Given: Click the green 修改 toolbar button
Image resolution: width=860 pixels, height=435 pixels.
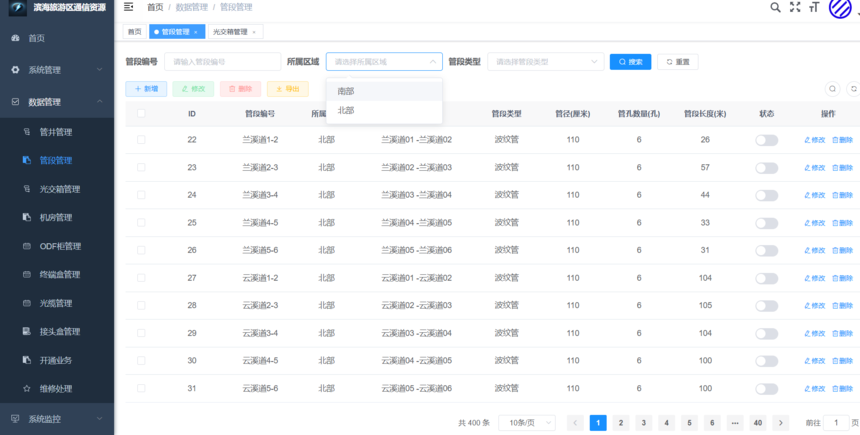Looking at the screenshot, I should 193,89.
